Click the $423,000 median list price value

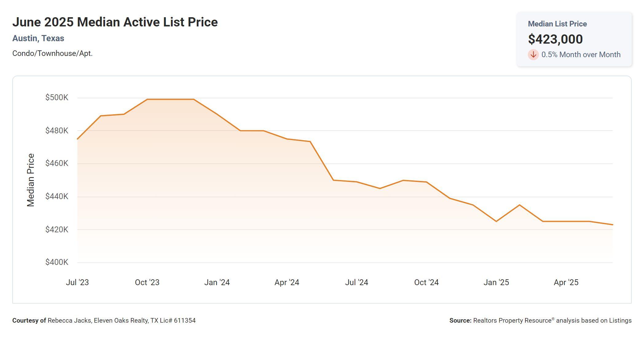point(555,39)
